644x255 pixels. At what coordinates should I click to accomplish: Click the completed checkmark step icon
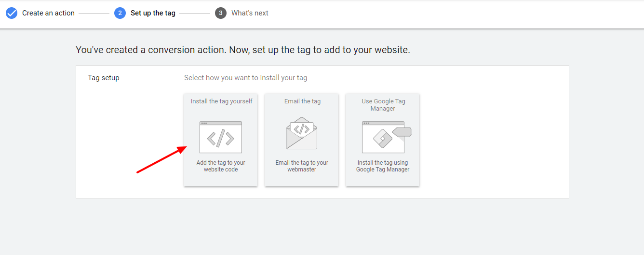click(x=12, y=13)
